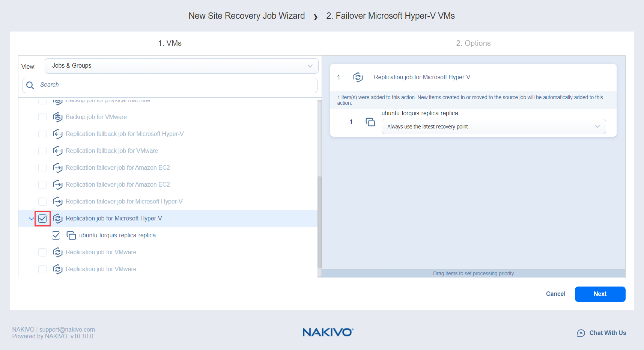Click the Replication failover job for Microsoft Hyper-V icon
The height and width of the screenshot is (350, 644).
coord(57,202)
